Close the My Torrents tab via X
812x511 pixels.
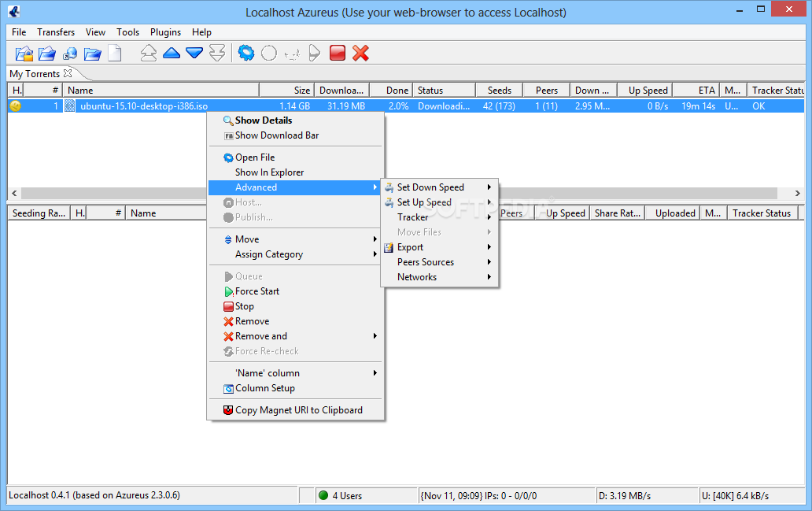[x=68, y=73]
